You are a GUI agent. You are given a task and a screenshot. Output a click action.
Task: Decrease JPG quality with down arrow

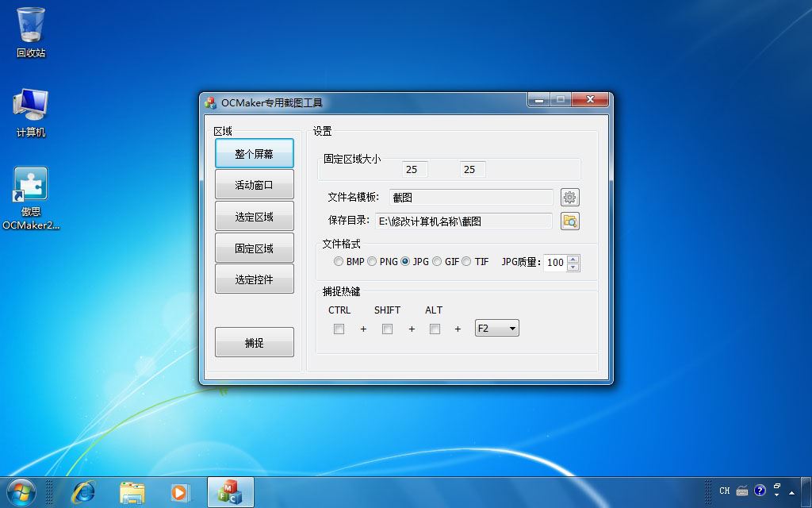pos(573,267)
